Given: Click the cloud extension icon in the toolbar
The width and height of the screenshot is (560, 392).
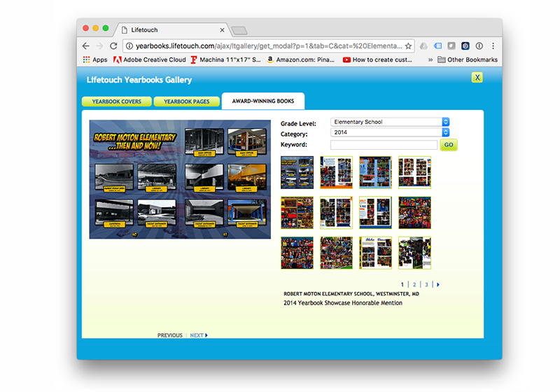Looking at the screenshot, I should (423, 46).
